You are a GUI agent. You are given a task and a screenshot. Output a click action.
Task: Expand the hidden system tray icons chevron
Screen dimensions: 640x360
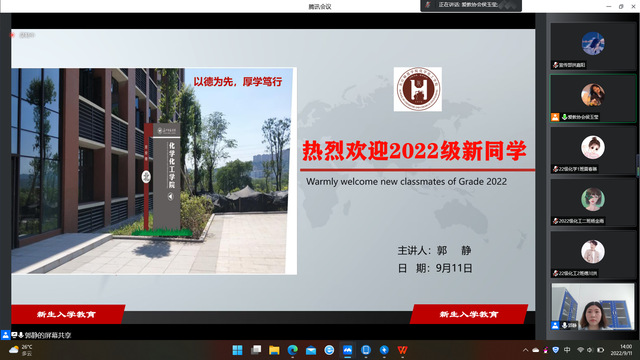[525, 350]
